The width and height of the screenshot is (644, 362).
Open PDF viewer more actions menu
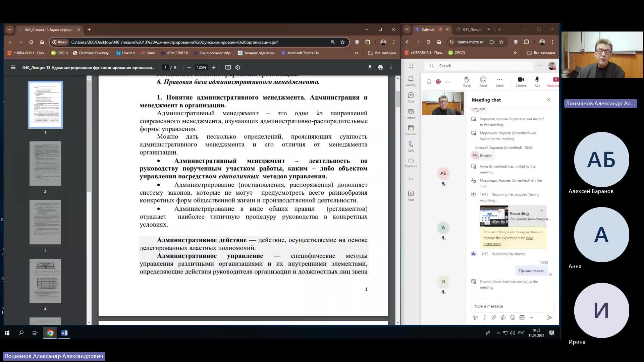[x=391, y=67]
